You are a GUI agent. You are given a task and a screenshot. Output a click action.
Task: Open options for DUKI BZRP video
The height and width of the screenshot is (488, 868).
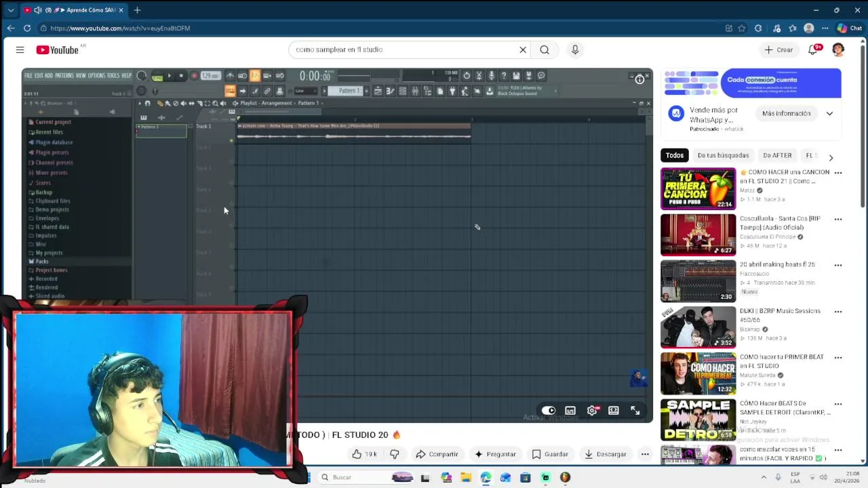coord(838,312)
